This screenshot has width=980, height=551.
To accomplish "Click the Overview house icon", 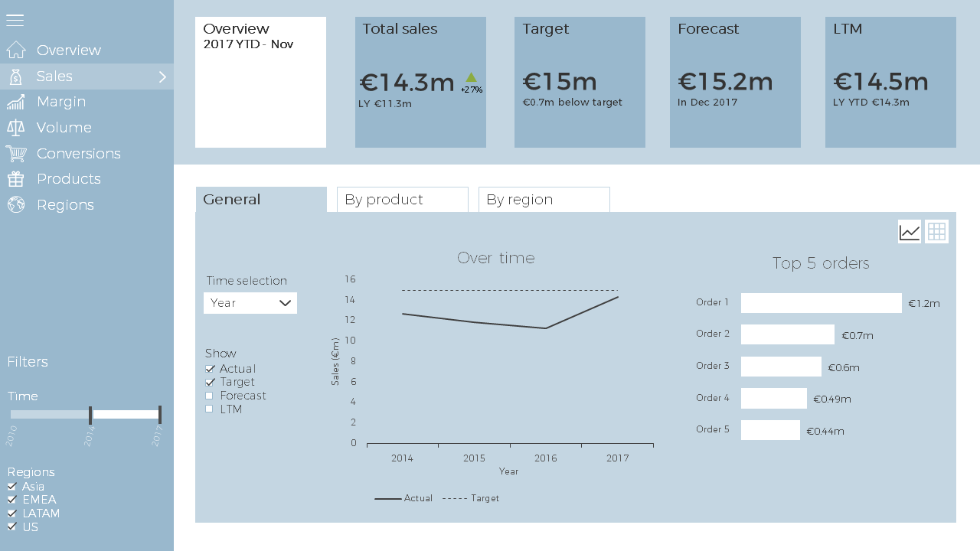I will (16, 50).
